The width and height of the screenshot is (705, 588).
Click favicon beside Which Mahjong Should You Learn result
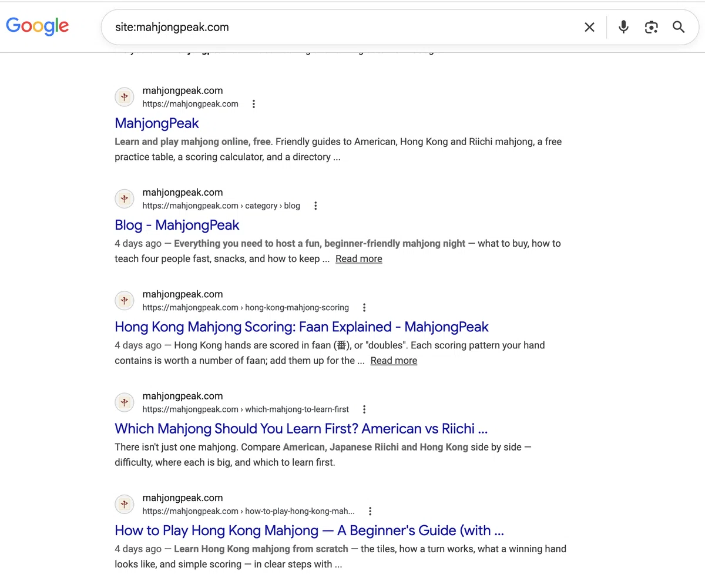coord(124,402)
